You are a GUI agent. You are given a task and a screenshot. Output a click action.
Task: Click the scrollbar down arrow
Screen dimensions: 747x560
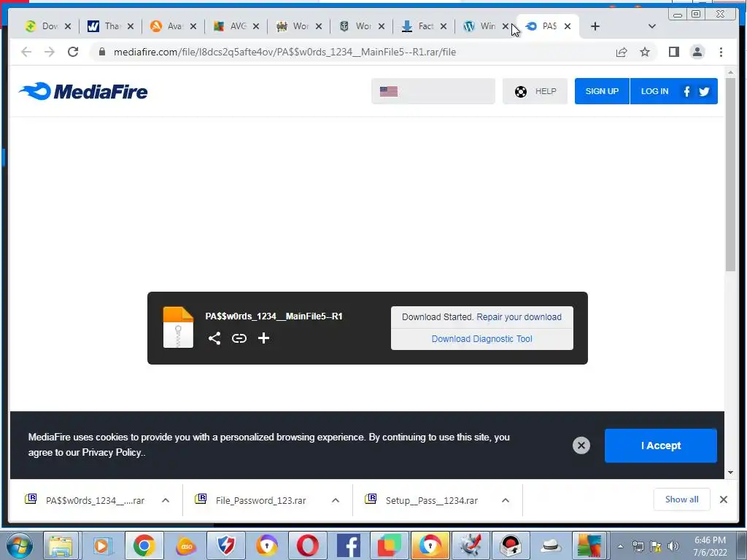pos(730,472)
